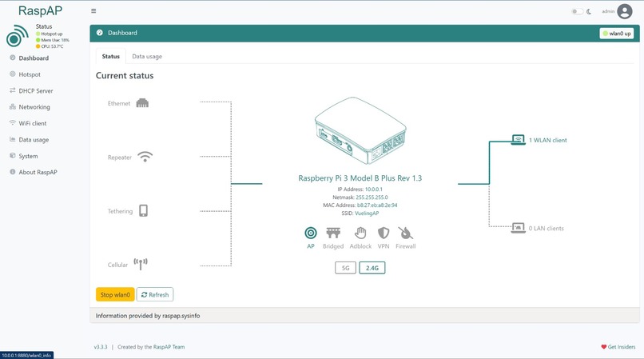
Task: Select the 5G band button
Action: point(345,268)
